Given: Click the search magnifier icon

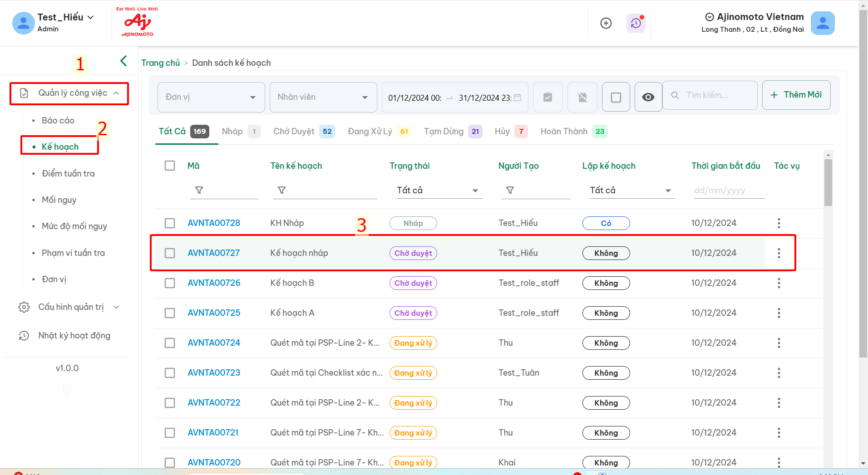Looking at the screenshot, I should point(675,95).
